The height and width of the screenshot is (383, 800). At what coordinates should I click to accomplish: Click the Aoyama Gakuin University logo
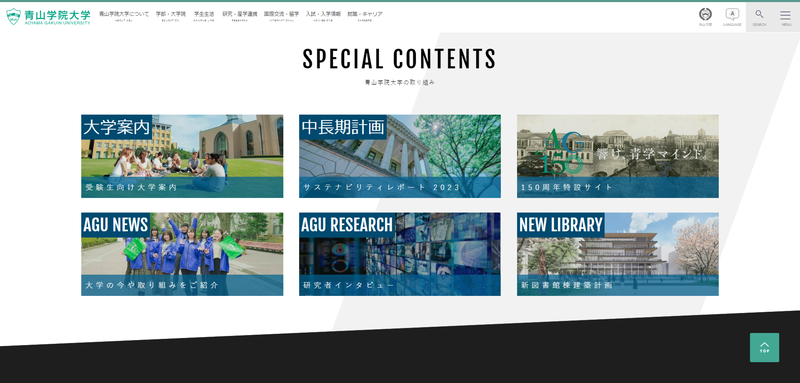coord(48,17)
